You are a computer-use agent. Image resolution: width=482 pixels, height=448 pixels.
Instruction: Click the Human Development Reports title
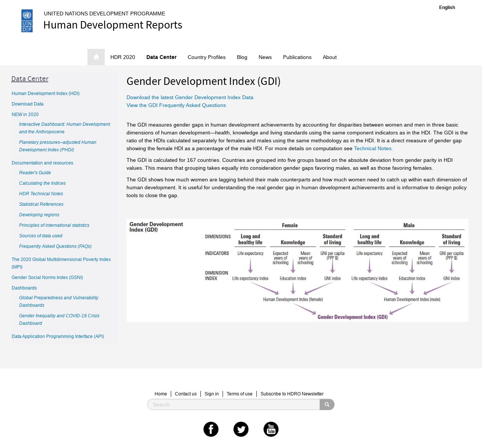pyautogui.click(x=113, y=25)
